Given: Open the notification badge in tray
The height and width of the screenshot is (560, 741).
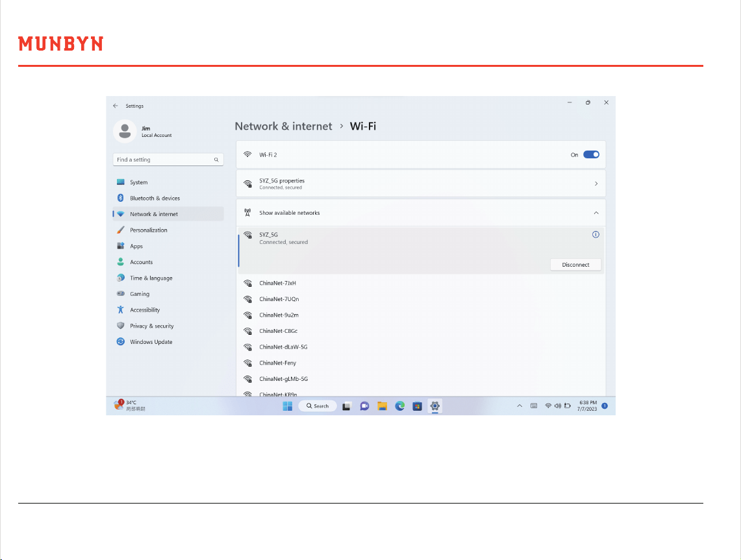Looking at the screenshot, I should pos(605,406).
